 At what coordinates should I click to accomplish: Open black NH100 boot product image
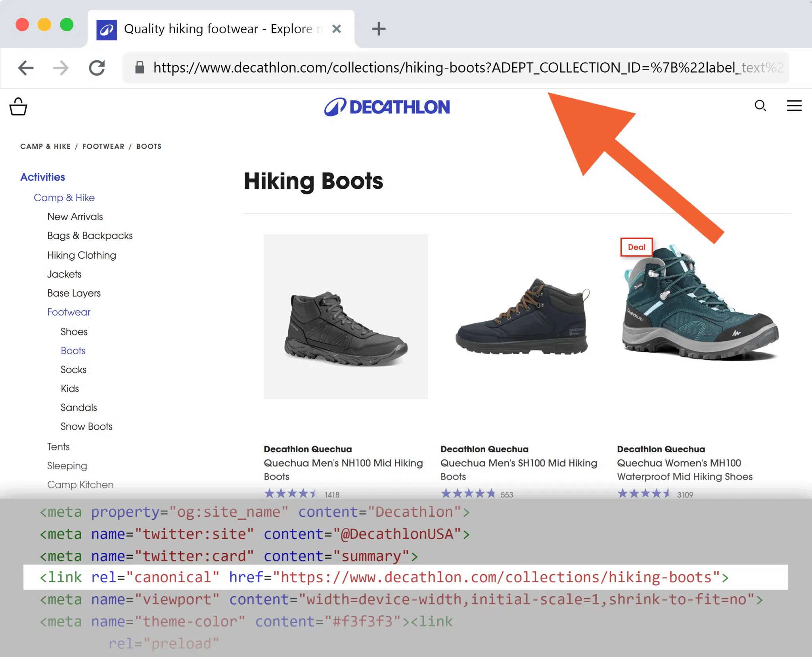click(346, 316)
